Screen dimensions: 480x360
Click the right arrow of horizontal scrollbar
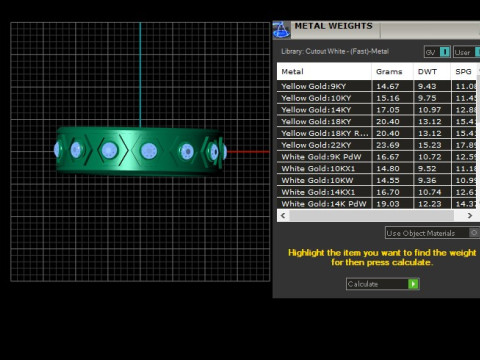(470, 215)
